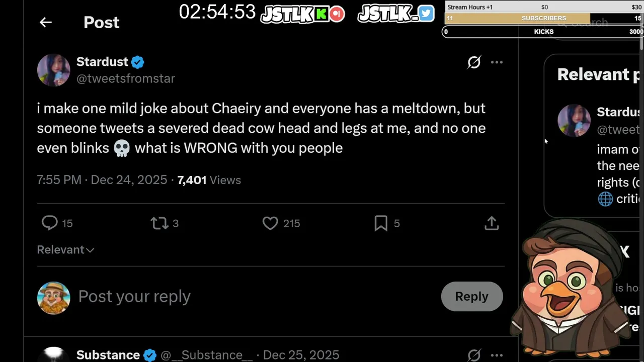Click the reply comment icon

tap(50, 223)
